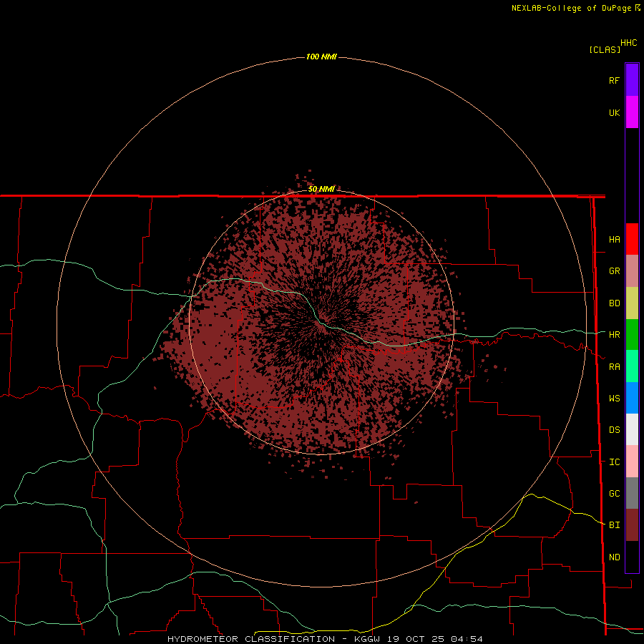Select the GR salmon color swatch
644x644 pixels.
click(x=632, y=270)
